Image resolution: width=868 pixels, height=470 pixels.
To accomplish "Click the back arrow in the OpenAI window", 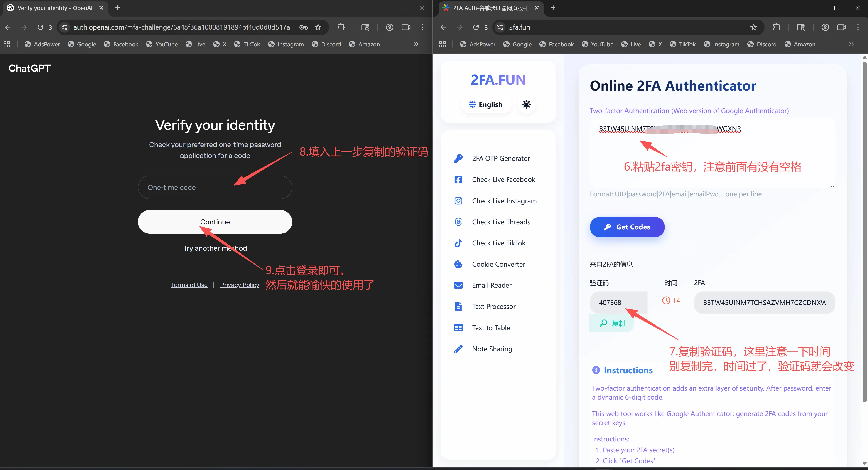I will 8,27.
